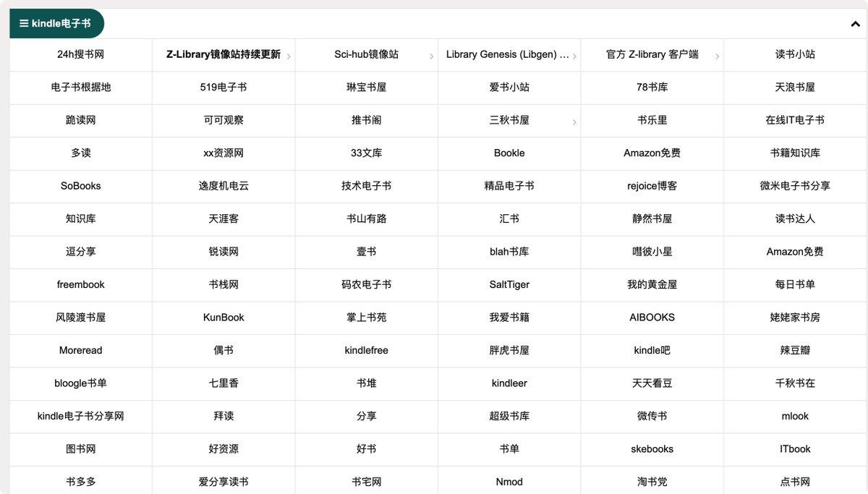Open the 24h搜书网 link

(x=81, y=54)
